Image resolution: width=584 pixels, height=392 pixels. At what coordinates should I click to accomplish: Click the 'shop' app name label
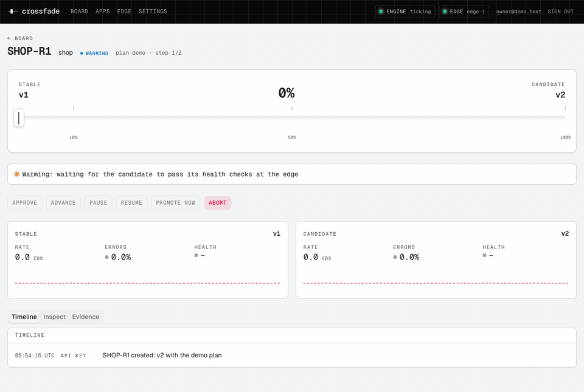[x=66, y=53]
